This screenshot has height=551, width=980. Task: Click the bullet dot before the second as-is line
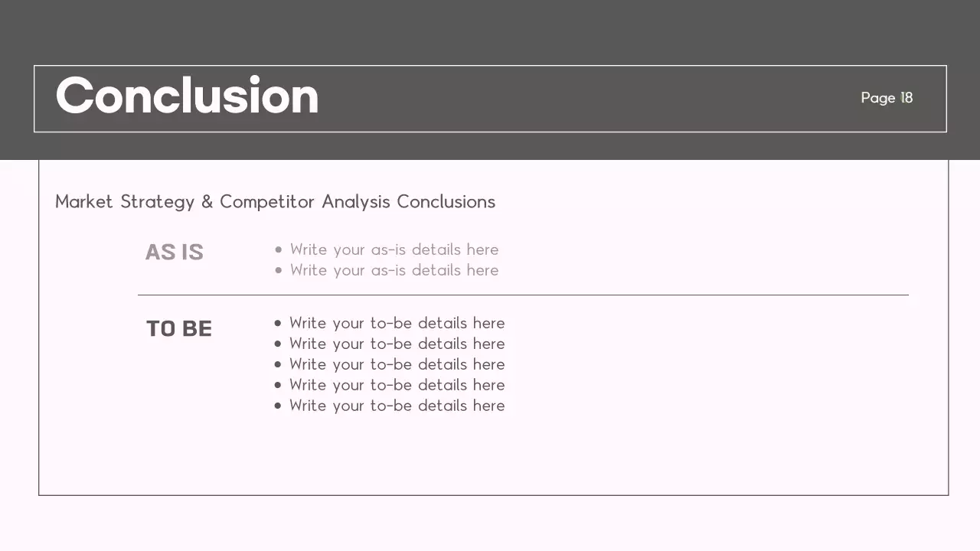pyautogui.click(x=278, y=270)
